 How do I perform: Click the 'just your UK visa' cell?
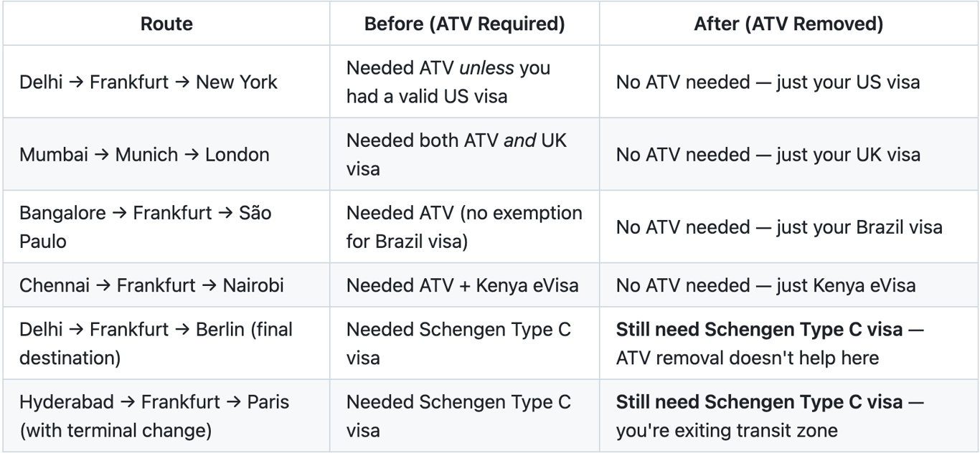coord(768,154)
